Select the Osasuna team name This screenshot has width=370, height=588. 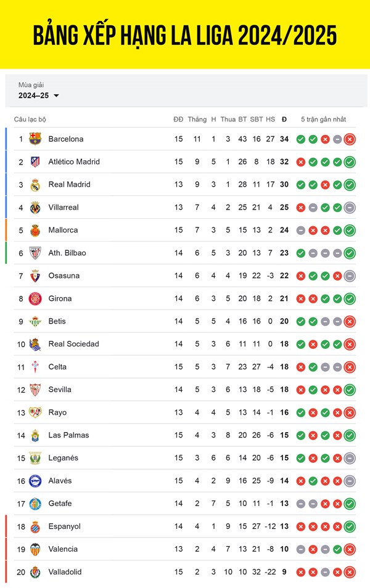click(x=64, y=276)
